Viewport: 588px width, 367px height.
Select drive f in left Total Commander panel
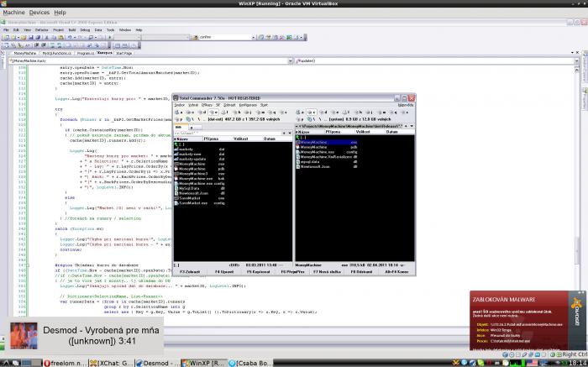click(x=225, y=112)
